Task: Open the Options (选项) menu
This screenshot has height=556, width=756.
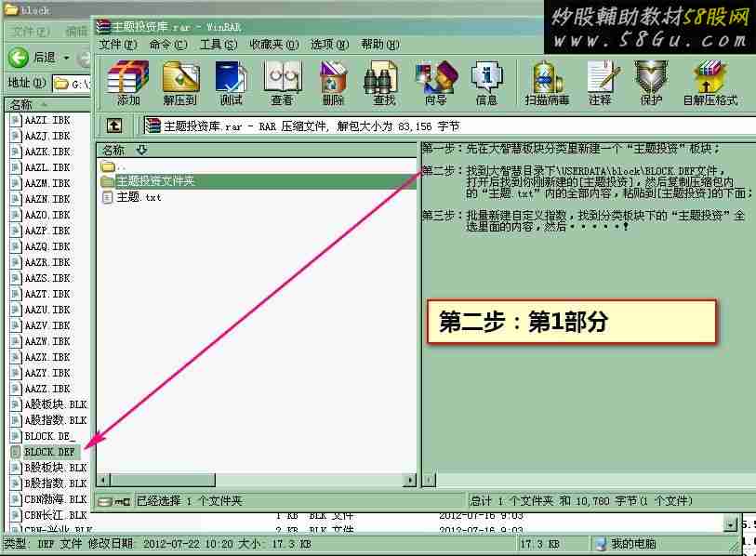Action: point(329,45)
